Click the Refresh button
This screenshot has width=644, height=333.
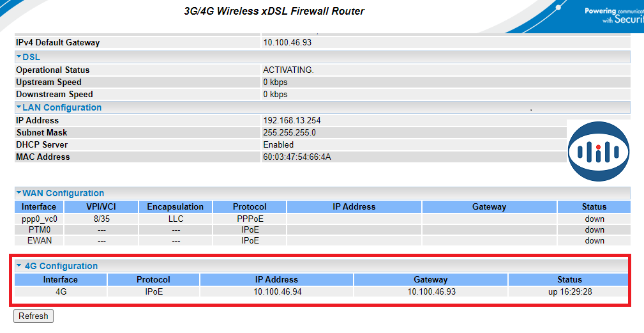(33, 316)
